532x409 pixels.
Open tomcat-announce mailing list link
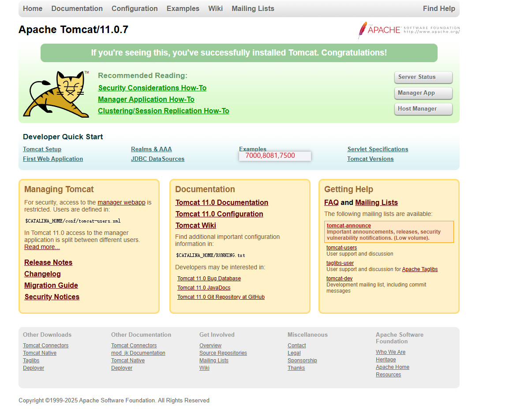coord(349,226)
